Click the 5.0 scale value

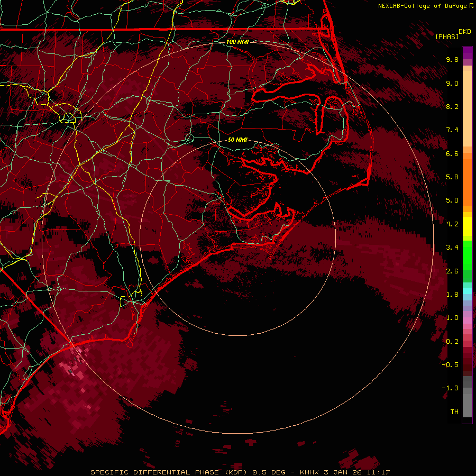[452, 200]
